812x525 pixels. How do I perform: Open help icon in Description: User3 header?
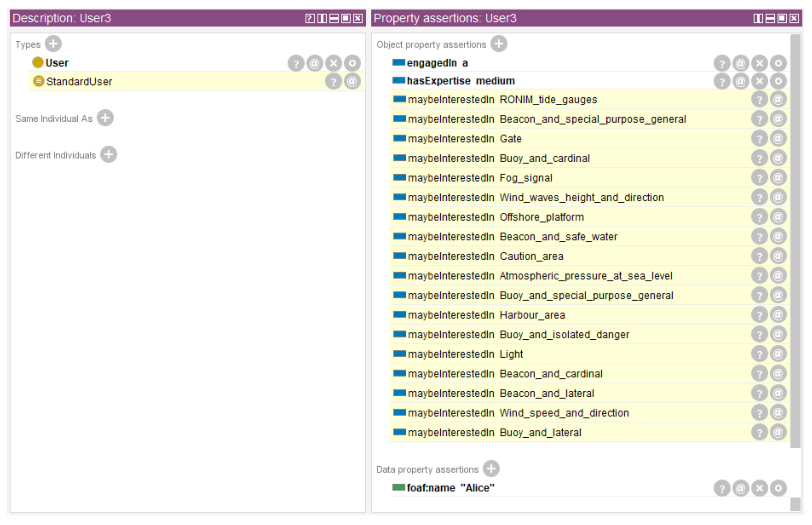coord(310,18)
